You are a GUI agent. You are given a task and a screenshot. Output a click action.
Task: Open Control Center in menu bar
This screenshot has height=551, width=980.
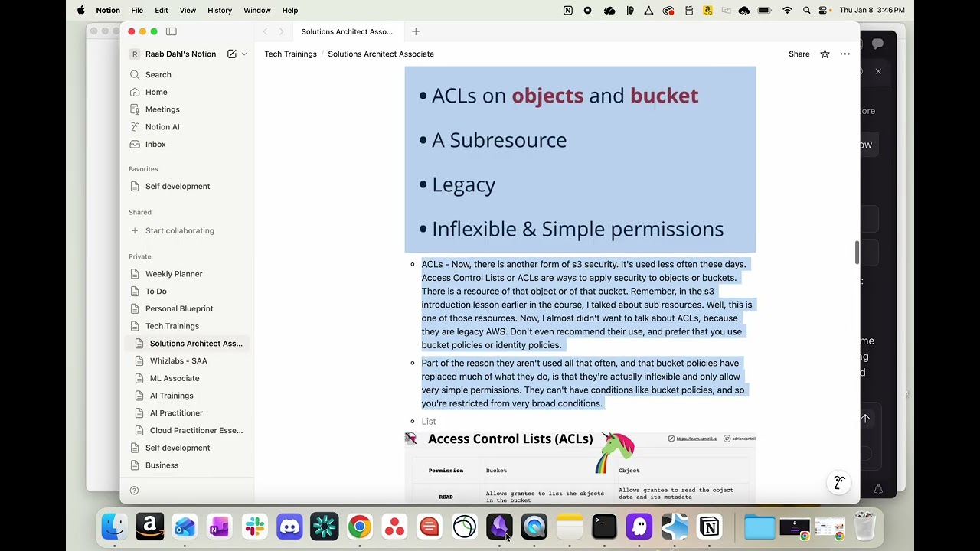(x=824, y=10)
